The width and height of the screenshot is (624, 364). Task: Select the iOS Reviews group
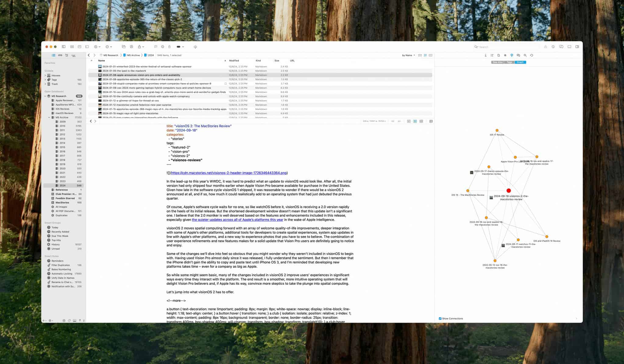click(63, 109)
